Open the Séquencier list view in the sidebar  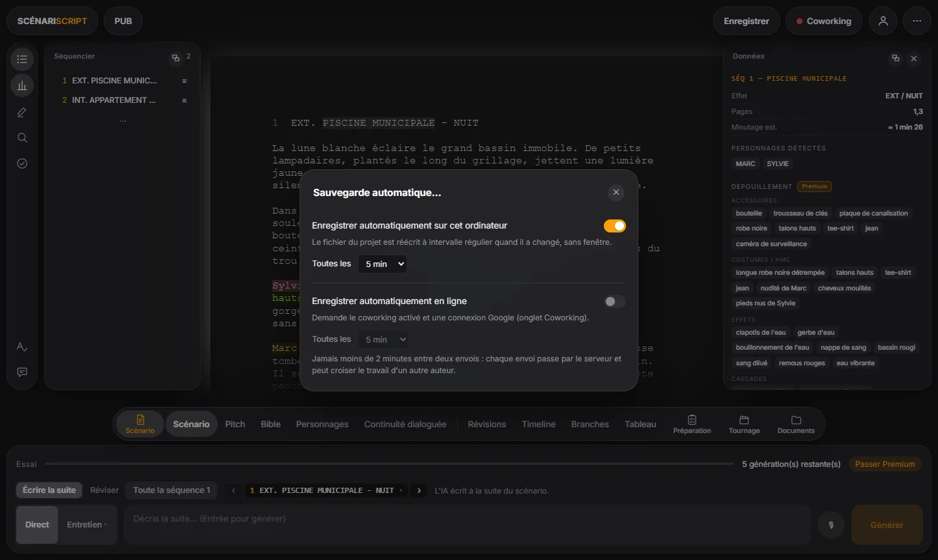[x=22, y=59]
